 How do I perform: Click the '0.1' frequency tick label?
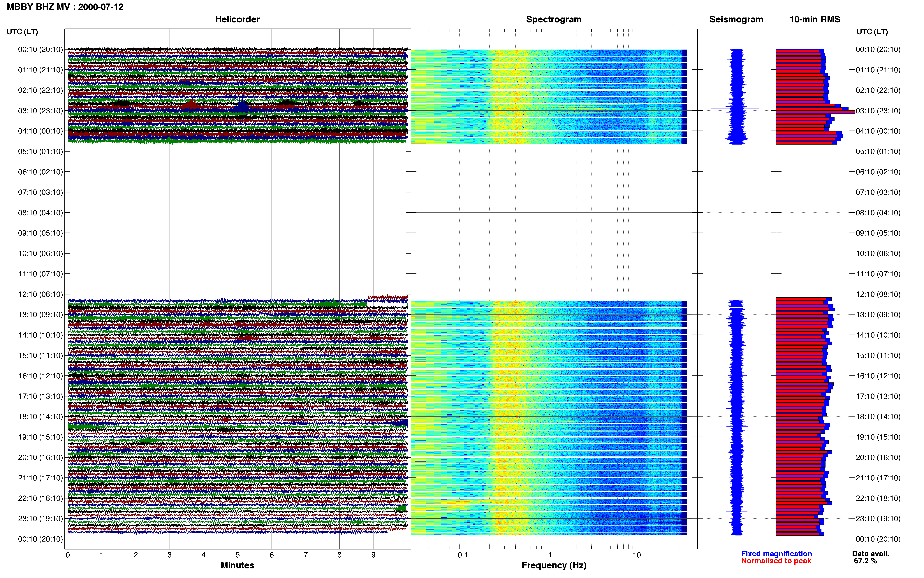coord(463,555)
